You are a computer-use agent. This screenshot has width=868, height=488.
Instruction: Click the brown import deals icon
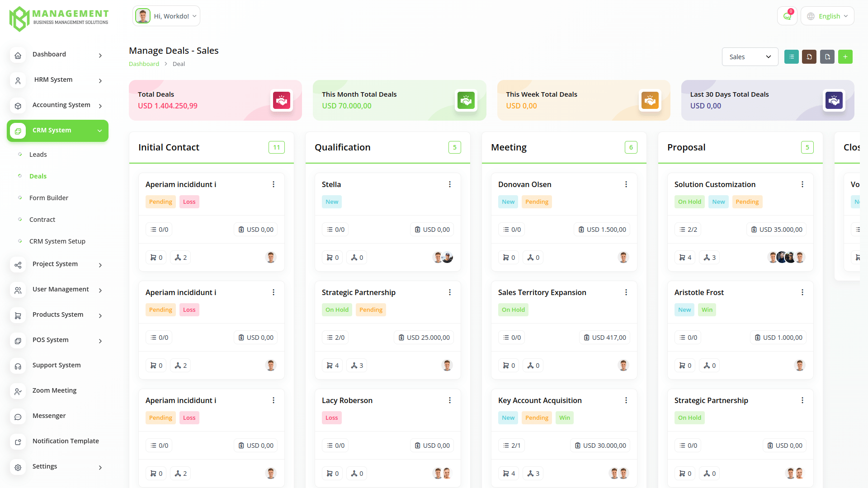tap(809, 57)
